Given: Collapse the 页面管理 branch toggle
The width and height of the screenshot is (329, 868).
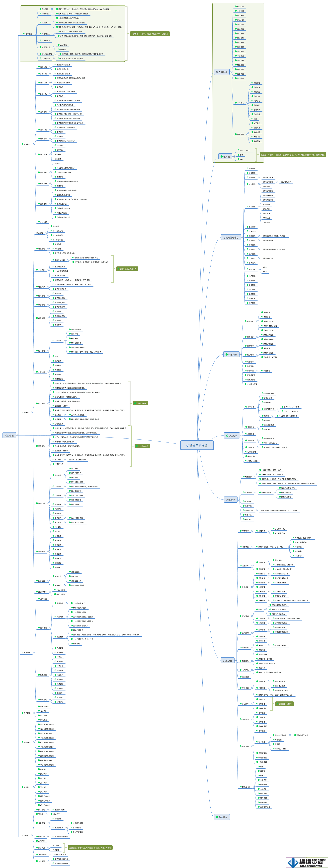Looking at the screenshot, I should [34, 144].
